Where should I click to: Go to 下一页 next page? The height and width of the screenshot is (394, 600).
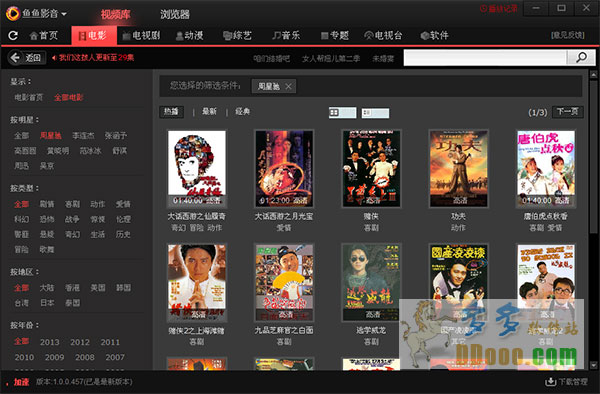point(567,112)
